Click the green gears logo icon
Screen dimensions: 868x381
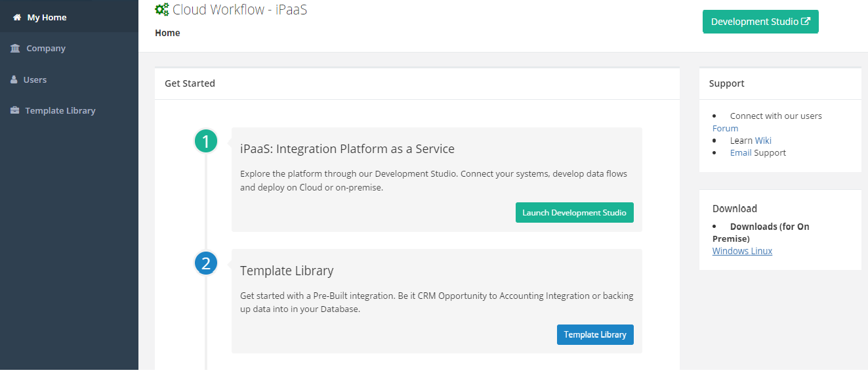[161, 9]
